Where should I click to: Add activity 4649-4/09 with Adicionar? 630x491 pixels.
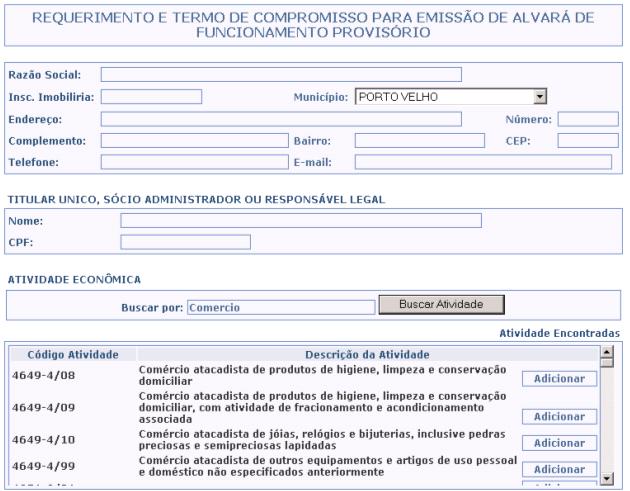click(x=559, y=417)
